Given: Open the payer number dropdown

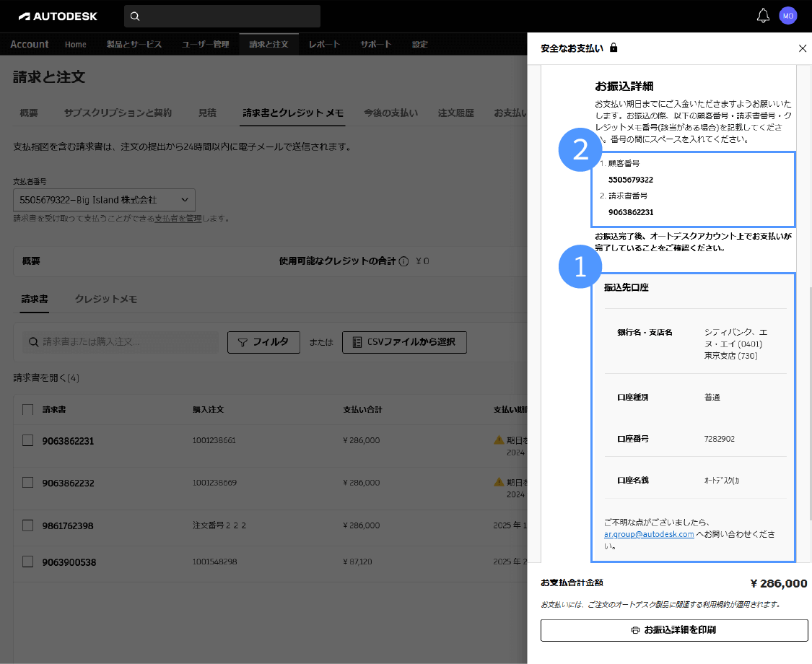Looking at the screenshot, I should (104, 200).
